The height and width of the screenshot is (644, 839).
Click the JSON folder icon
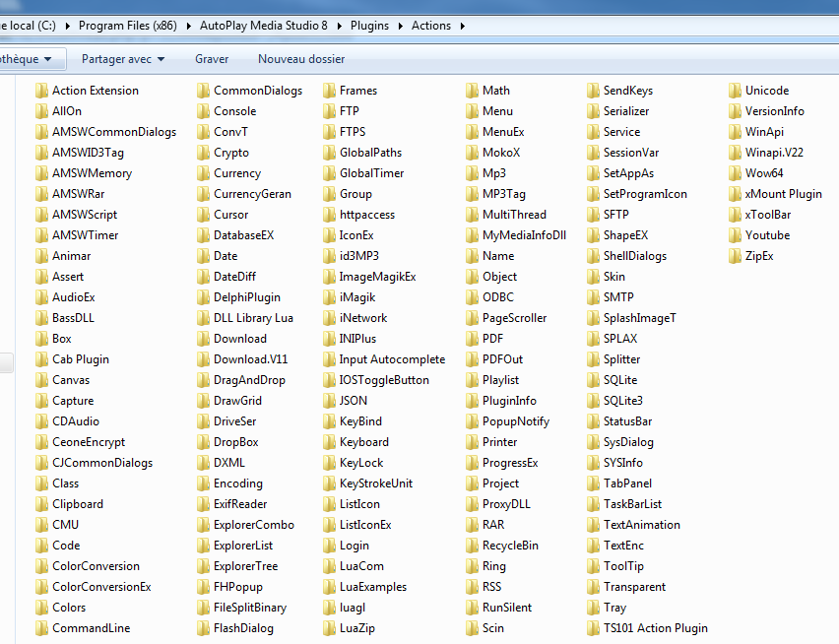point(330,401)
